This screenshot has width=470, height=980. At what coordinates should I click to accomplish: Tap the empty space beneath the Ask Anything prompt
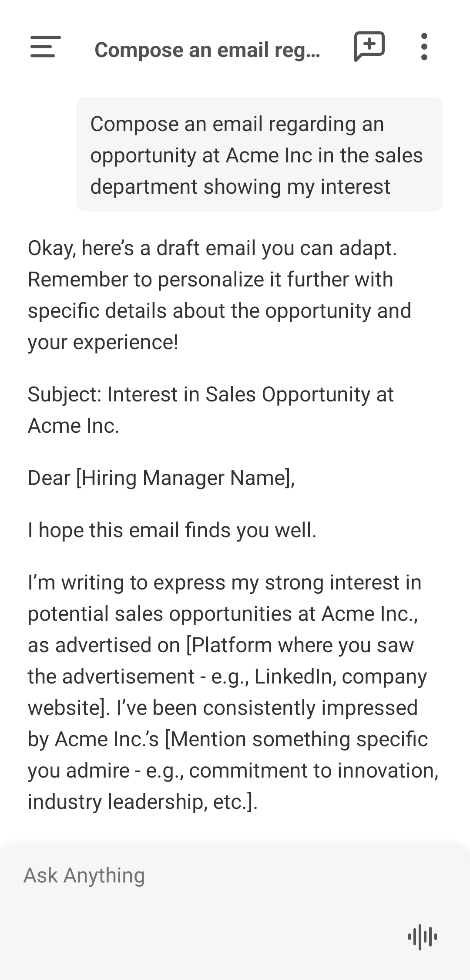tap(209, 936)
